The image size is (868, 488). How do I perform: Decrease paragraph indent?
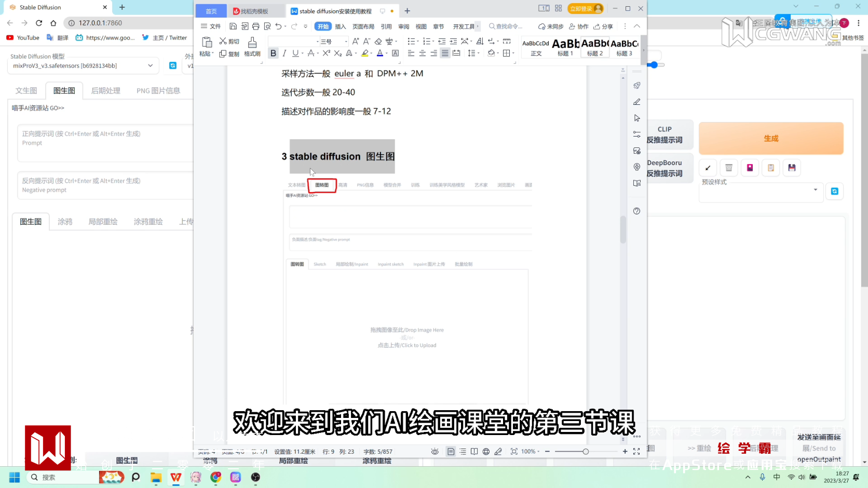click(442, 41)
